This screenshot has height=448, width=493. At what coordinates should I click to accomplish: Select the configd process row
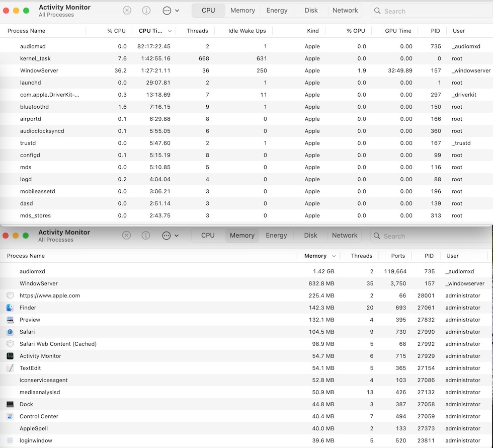(247, 155)
